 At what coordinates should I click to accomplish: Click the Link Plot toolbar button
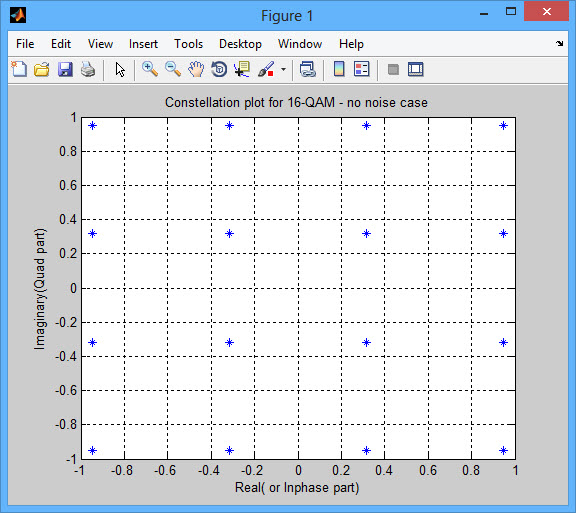click(x=308, y=69)
